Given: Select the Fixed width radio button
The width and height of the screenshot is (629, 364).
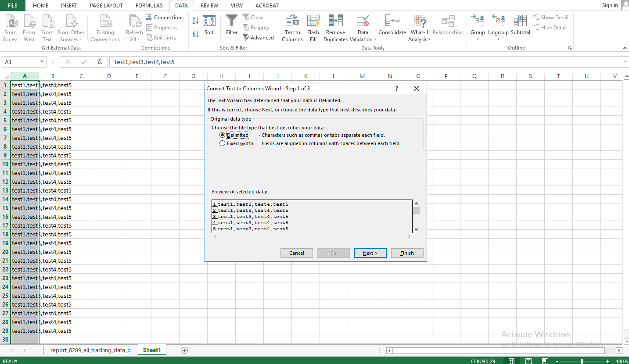Looking at the screenshot, I should pos(223,143).
